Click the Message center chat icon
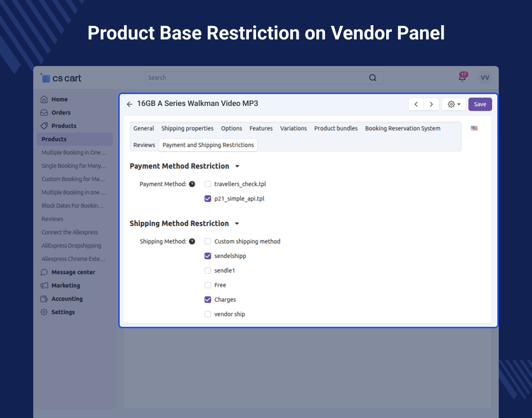The height and width of the screenshot is (418, 532). coord(44,272)
